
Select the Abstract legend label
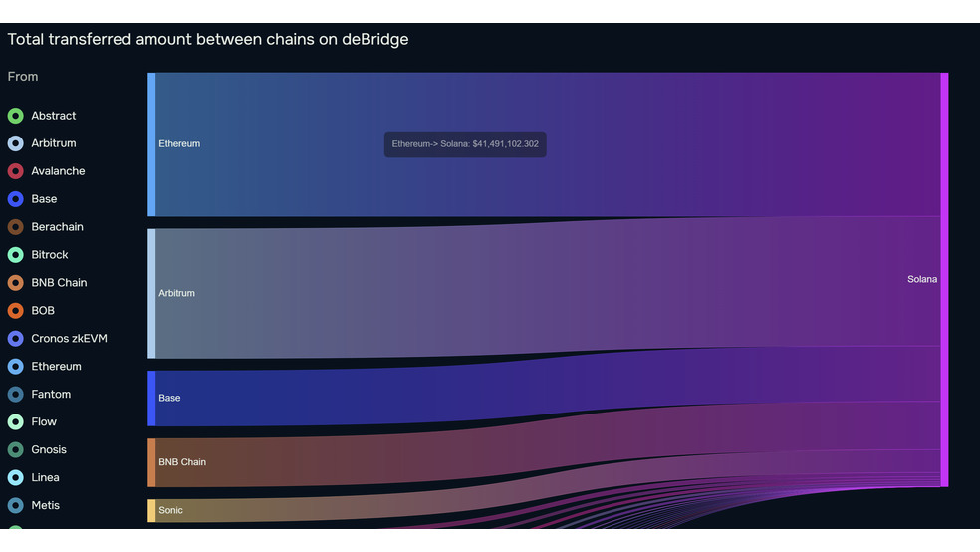pos(53,116)
